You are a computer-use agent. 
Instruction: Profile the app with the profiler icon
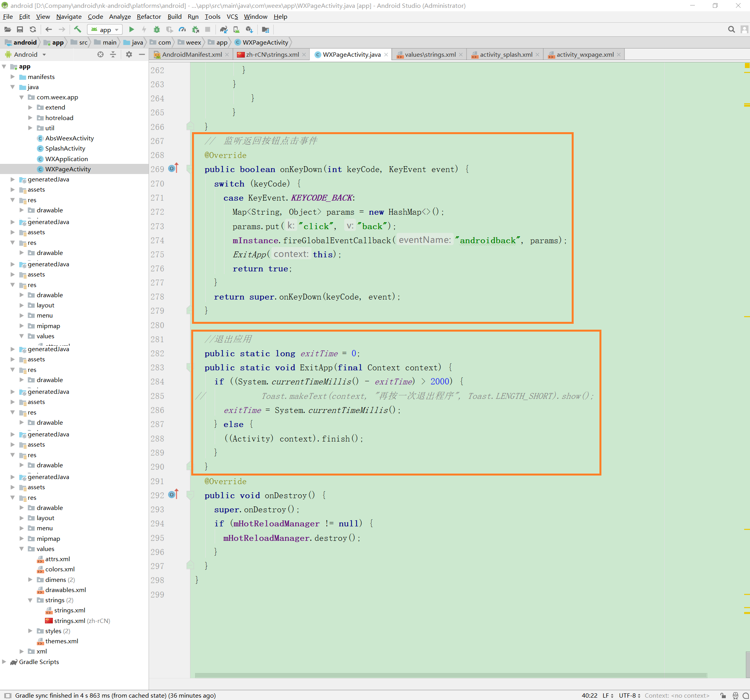(x=182, y=29)
